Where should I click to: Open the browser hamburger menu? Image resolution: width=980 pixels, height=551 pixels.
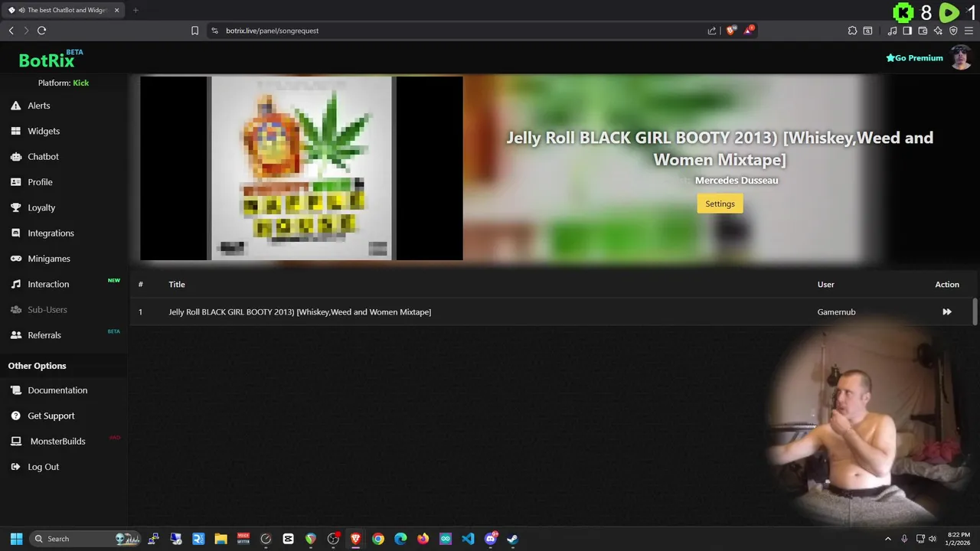tap(969, 31)
